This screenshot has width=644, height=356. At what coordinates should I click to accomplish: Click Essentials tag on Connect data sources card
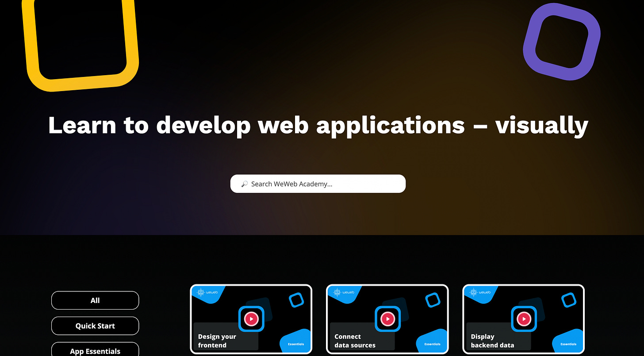432,344
